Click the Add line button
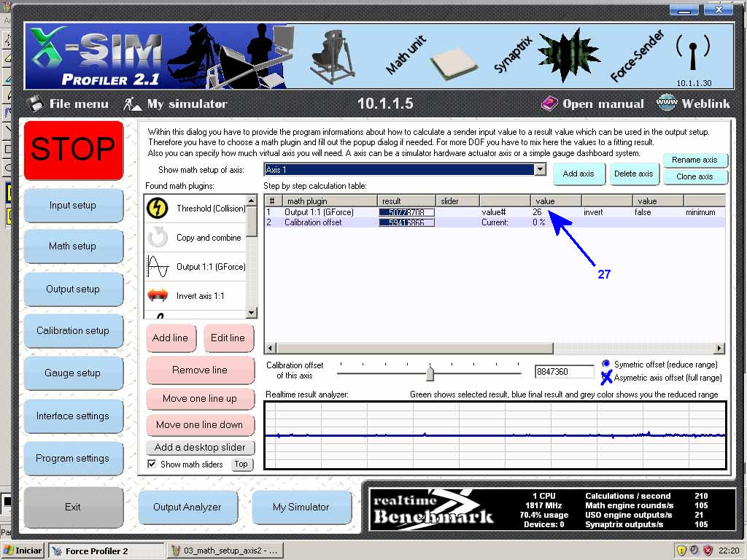This screenshot has width=747, height=560. (171, 338)
